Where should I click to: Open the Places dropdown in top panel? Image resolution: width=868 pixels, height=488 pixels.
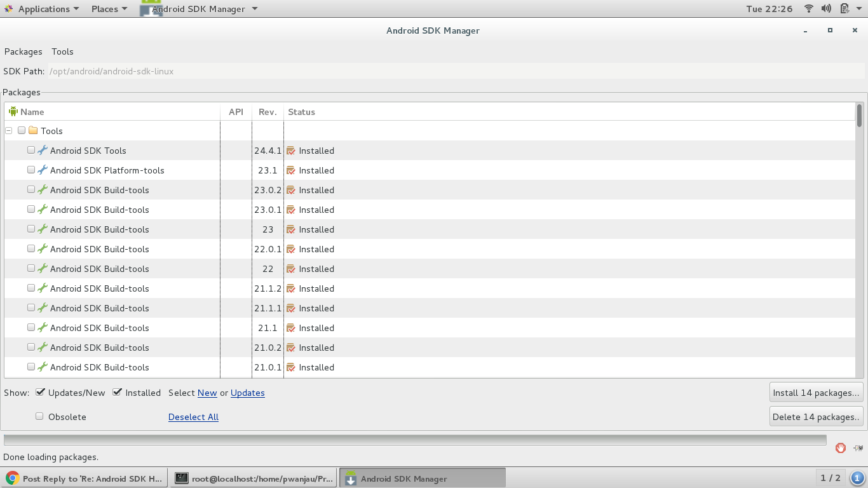point(109,9)
